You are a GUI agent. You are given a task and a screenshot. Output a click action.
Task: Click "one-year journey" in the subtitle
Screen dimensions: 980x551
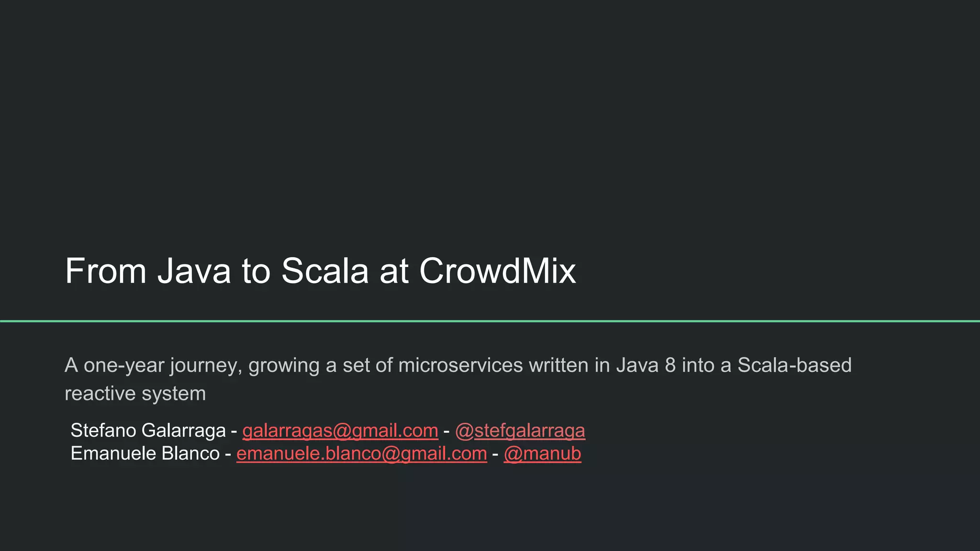click(x=162, y=365)
